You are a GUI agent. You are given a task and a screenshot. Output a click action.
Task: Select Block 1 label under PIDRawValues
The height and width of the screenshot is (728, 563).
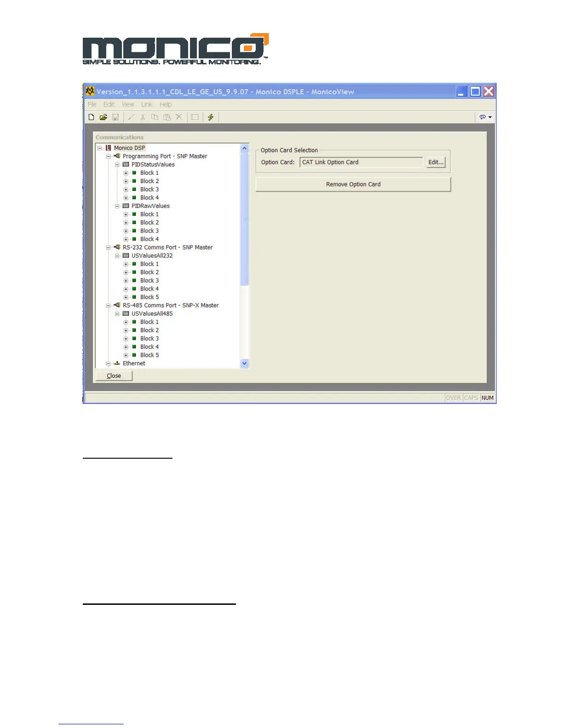tap(149, 214)
